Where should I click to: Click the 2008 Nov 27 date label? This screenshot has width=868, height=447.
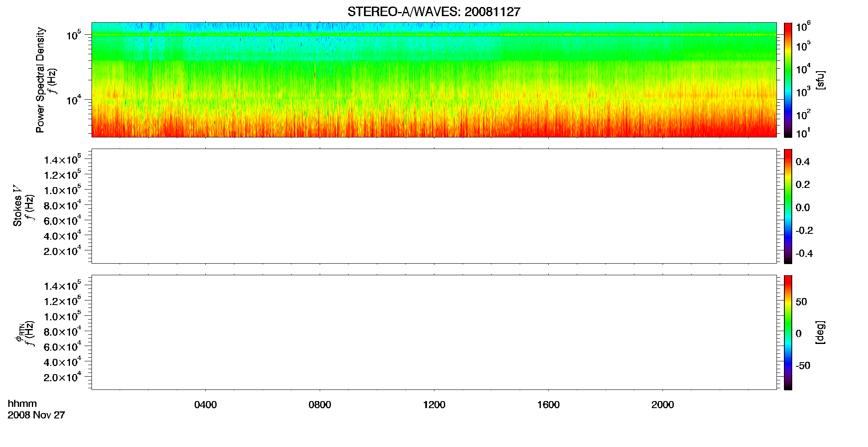point(36,415)
